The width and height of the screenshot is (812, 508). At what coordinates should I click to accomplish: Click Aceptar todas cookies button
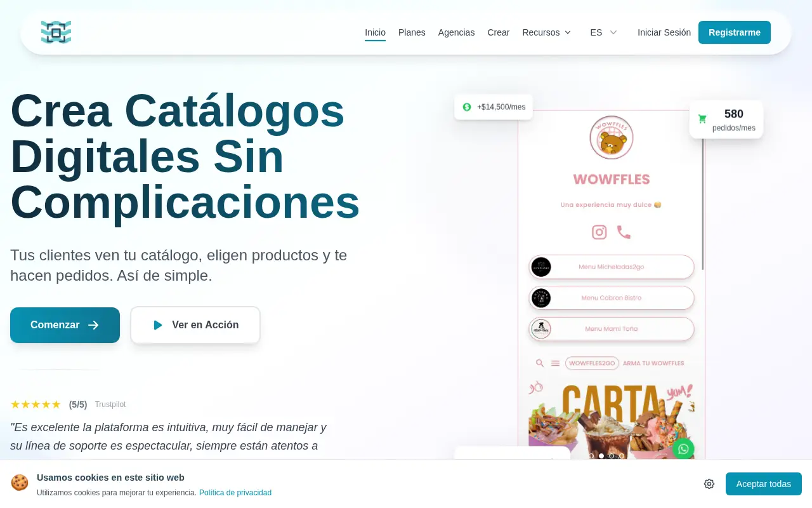click(764, 484)
